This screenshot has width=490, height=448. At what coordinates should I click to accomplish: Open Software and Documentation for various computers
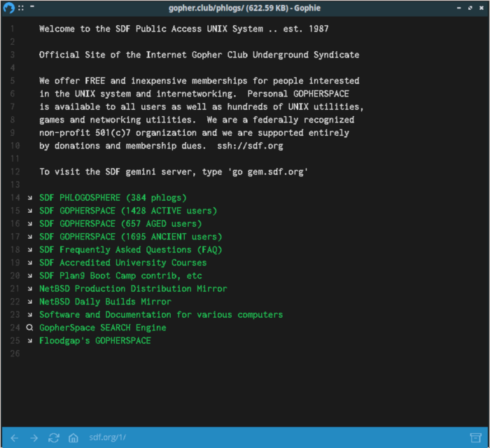[161, 314]
